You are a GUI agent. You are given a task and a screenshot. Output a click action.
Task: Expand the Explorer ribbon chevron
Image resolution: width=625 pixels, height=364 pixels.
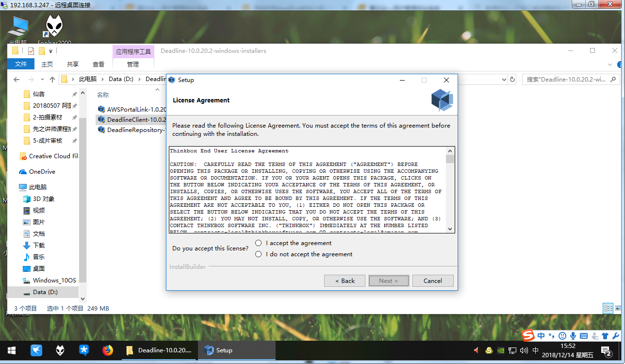click(x=610, y=65)
